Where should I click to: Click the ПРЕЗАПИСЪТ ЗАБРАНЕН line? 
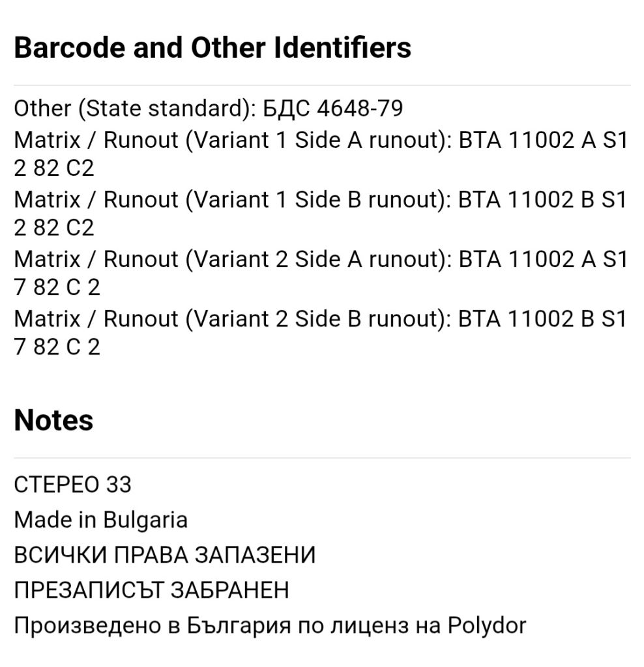pyautogui.click(x=151, y=590)
